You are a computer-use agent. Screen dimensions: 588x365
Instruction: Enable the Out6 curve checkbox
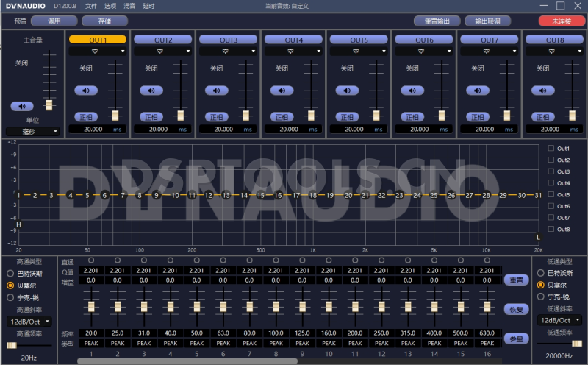(x=551, y=206)
